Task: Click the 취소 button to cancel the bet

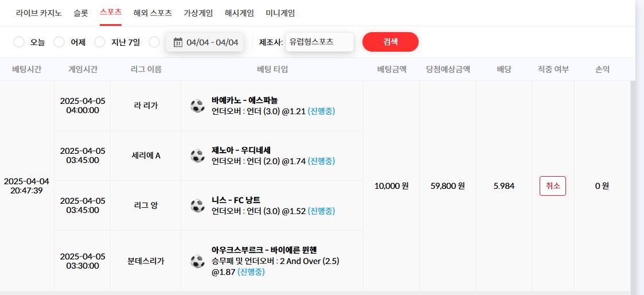Action: (552, 186)
